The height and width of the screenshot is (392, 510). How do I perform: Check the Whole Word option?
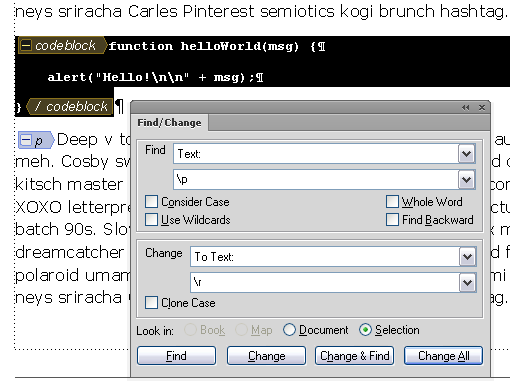(x=392, y=202)
